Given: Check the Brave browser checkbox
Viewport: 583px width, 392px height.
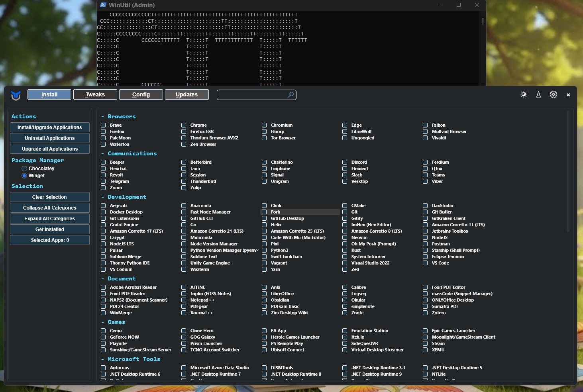Looking at the screenshot, I should [x=103, y=125].
